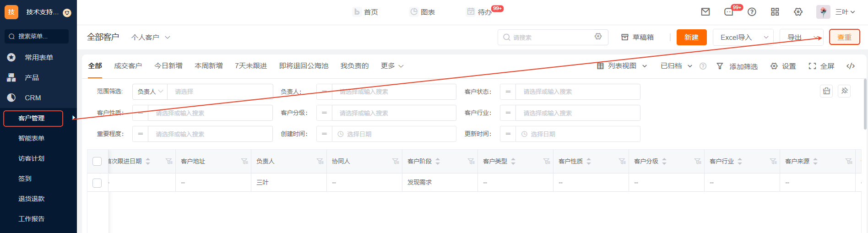
Task: Click the code embed icon
Action: 851,66
